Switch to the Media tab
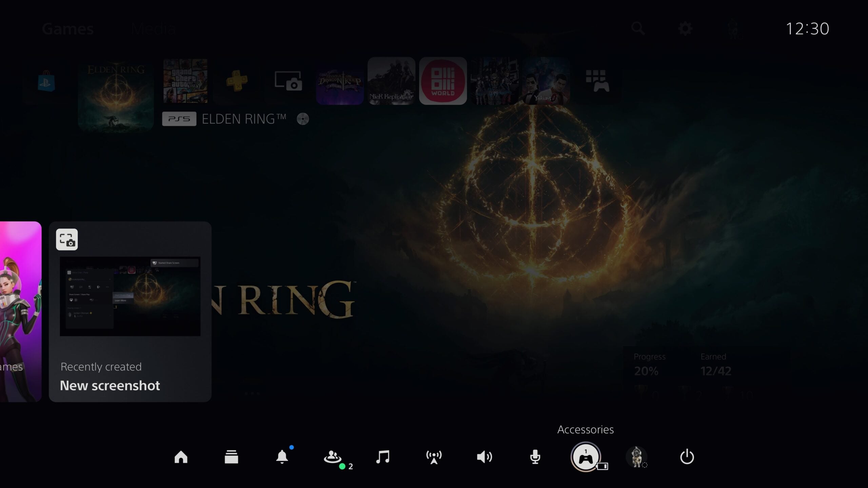This screenshot has height=488, width=868. pyautogui.click(x=153, y=28)
